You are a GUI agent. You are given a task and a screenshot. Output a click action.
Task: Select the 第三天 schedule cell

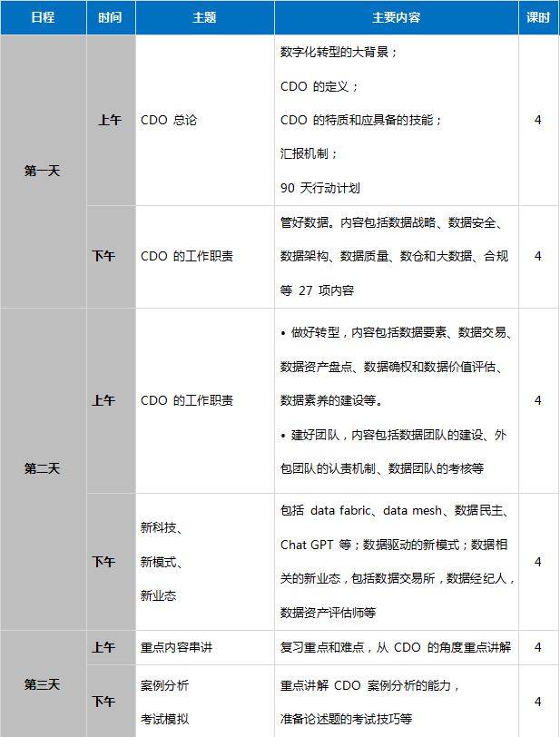[x=42, y=684]
